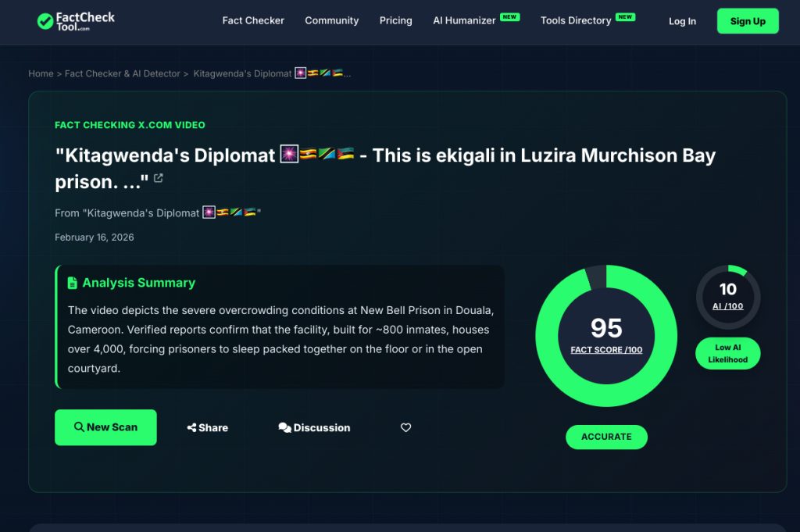Click the Analysis Summary document icon
The width and height of the screenshot is (800, 532).
[73, 283]
